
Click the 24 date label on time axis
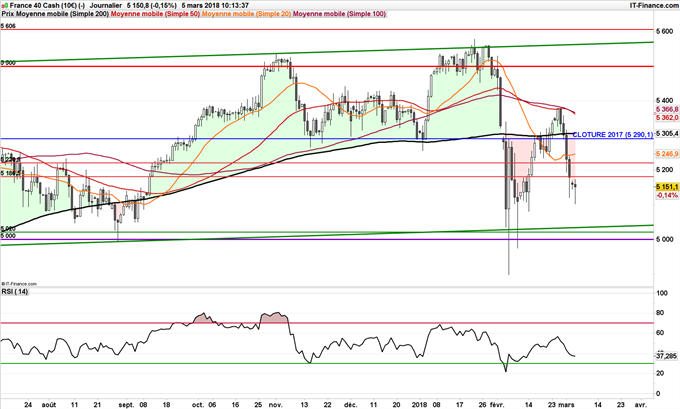pyautogui.click(x=28, y=405)
